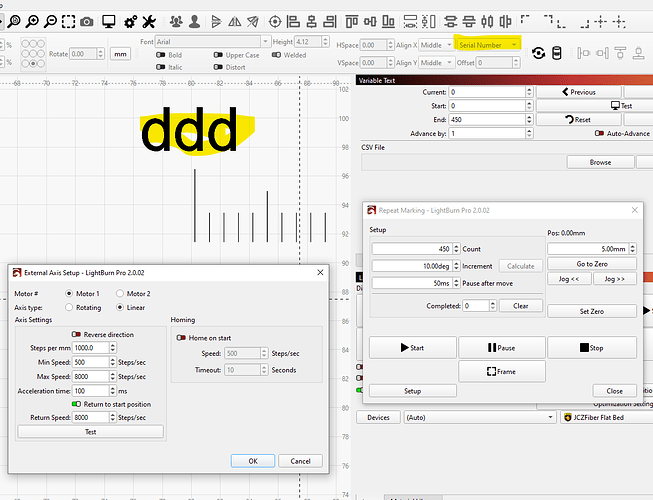Screen dimensions: 653x500
Task: Open the Serial Number dropdown
Action: (488, 45)
